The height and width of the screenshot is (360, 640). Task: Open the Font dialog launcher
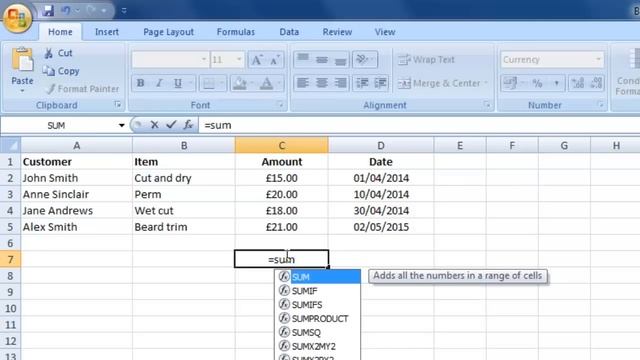click(x=280, y=105)
